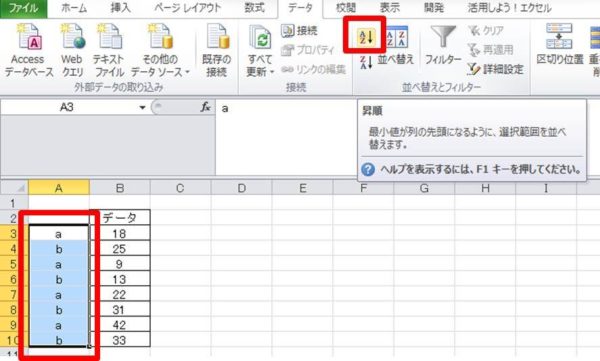Viewport: 600px width, 361px height.
Task: Click the Name Box showing A3
Action: coord(68,108)
